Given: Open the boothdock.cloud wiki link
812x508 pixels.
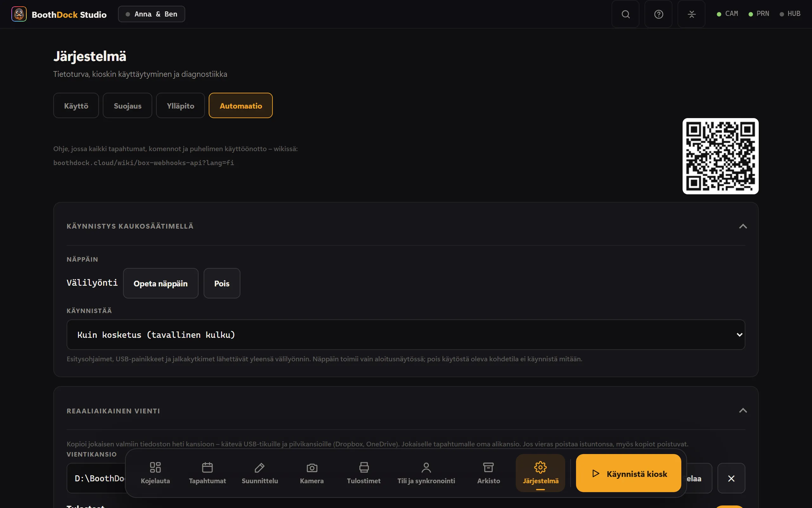Looking at the screenshot, I should pos(144,163).
